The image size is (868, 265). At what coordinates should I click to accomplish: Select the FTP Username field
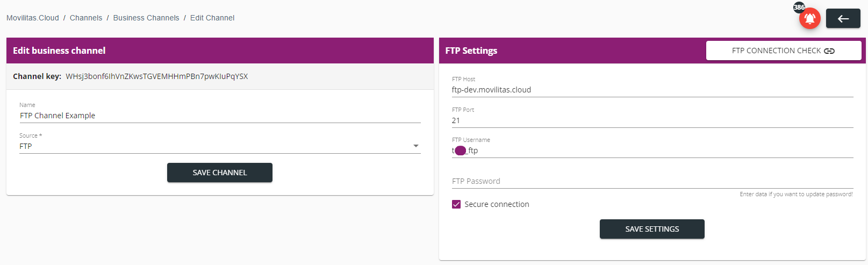(652, 151)
